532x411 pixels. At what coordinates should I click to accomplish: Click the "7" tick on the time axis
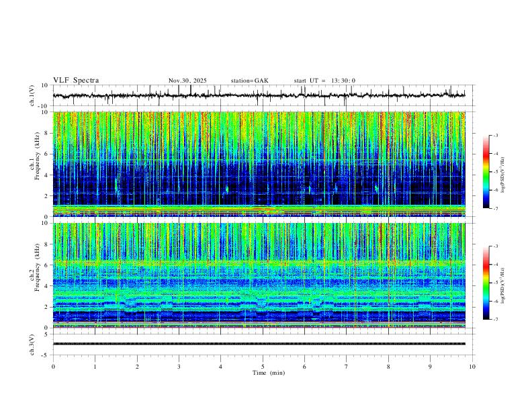click(347, 367)
